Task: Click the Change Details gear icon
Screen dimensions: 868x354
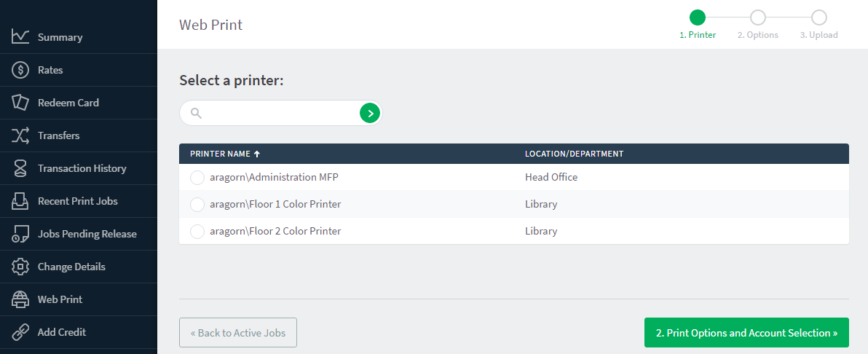Action: pyautogui.click(x=20, y=267)
